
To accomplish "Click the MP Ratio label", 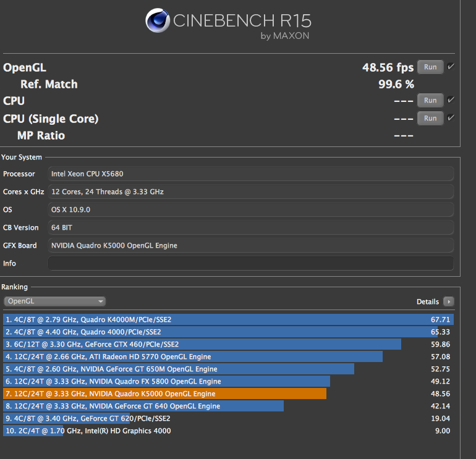I will pyautogui.click(x=41, y=136).
